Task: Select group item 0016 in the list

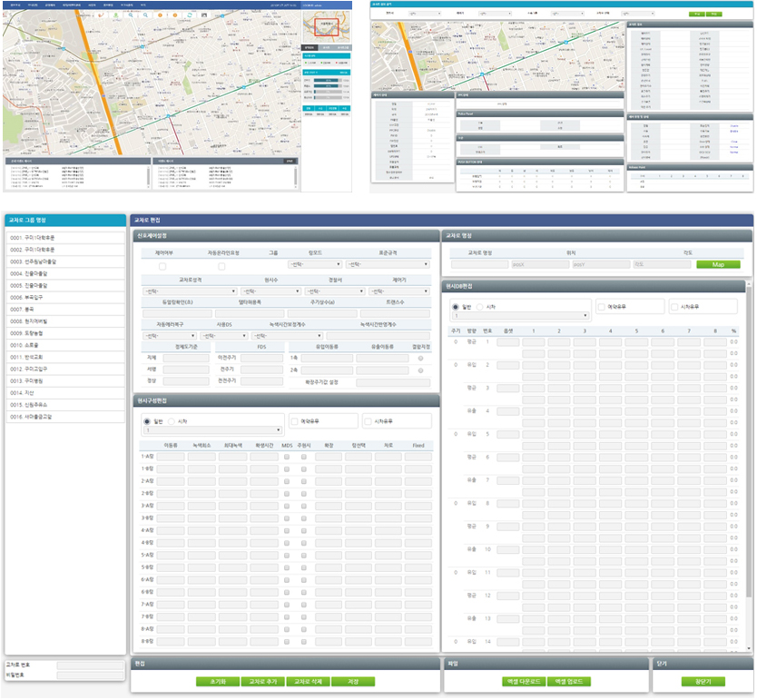Action: pos(65,417)
